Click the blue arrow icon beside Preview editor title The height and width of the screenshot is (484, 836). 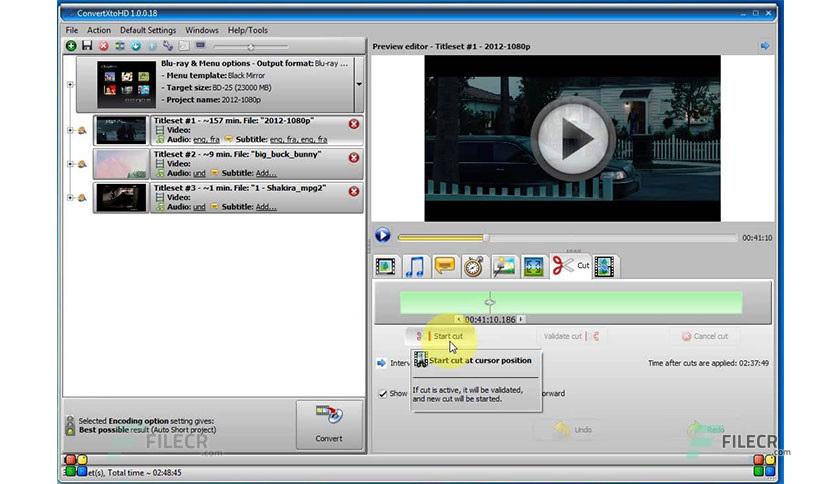click(765, 46)
